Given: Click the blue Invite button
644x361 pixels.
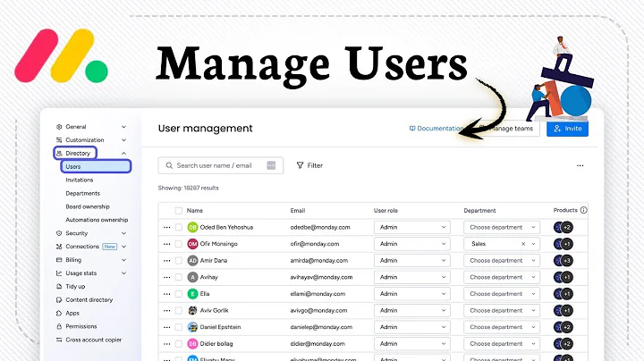Looking at the screenshot, I should pyautogui.click(x=567, y=129).
